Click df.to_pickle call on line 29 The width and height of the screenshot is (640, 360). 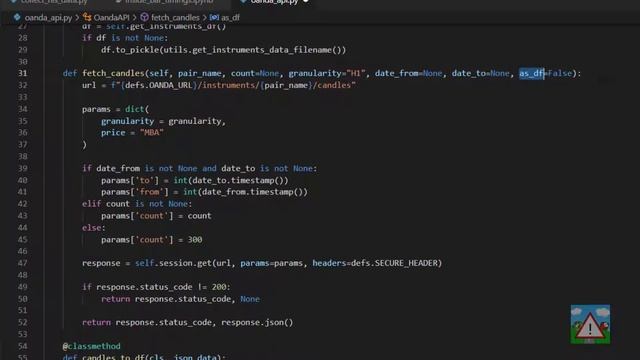click(x=130, y=50)
